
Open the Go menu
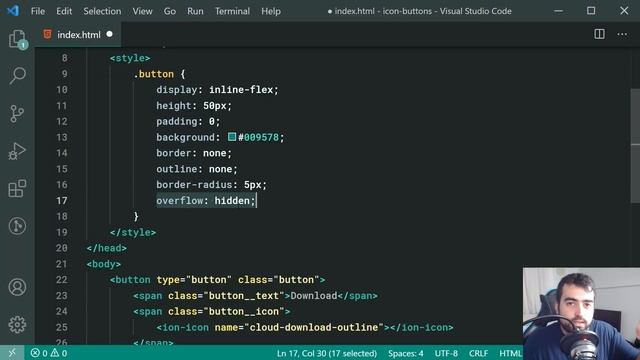pyautogui.click(x=170, y=11)
